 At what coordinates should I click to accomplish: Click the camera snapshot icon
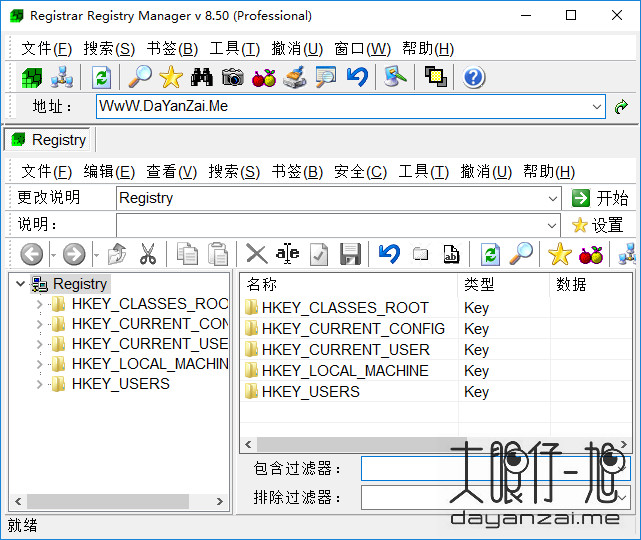233,77
